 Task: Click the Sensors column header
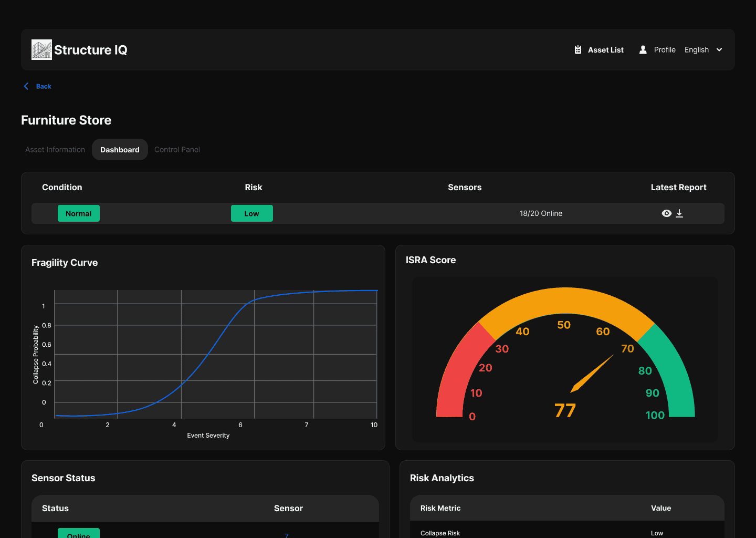[x=465, y=188]
